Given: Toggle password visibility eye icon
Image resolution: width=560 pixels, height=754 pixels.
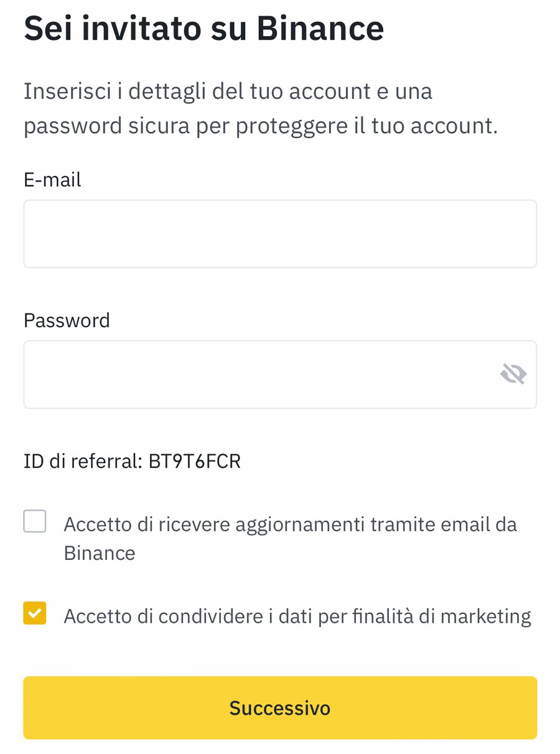Looking at the screenshot, I should [x=513, y=374].
